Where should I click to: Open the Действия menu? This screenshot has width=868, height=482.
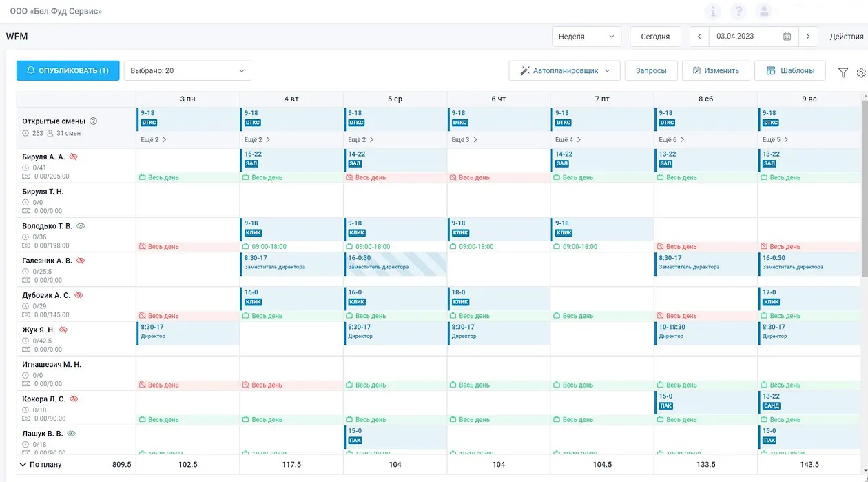tap(846, 37)
